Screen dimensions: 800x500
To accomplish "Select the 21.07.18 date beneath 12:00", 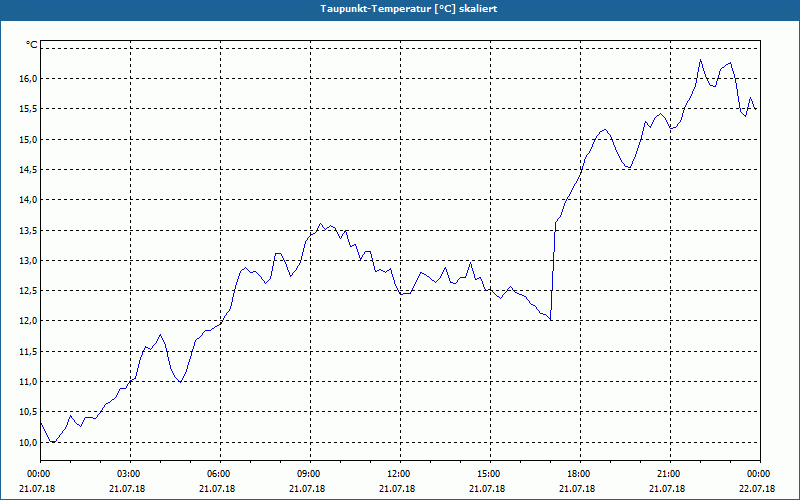I will pos(397,488).
